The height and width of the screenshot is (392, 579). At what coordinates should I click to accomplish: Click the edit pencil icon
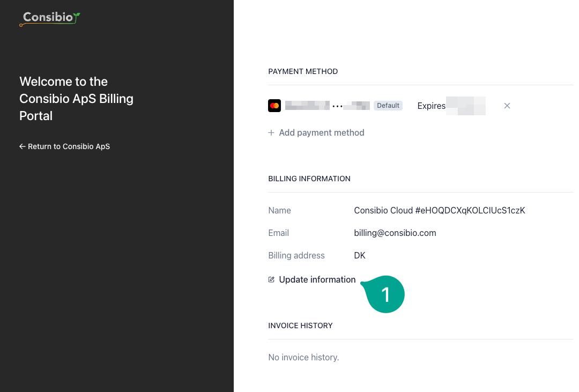pos(271,280)
